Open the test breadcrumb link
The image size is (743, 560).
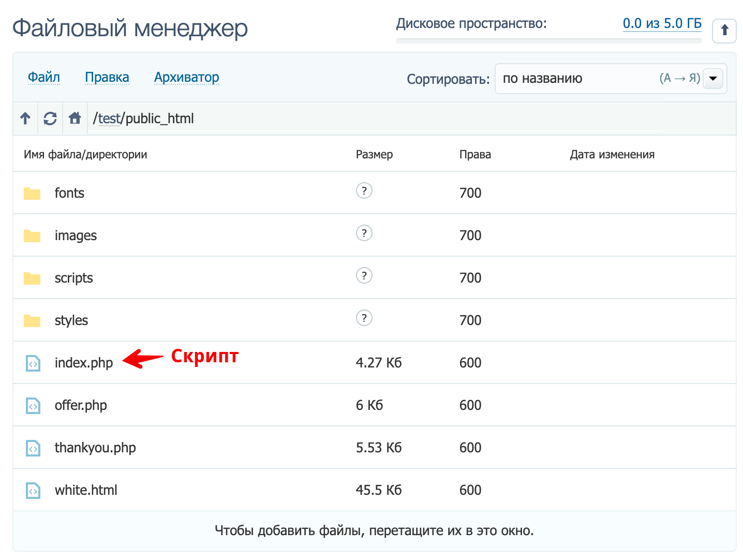click(109, 119)
